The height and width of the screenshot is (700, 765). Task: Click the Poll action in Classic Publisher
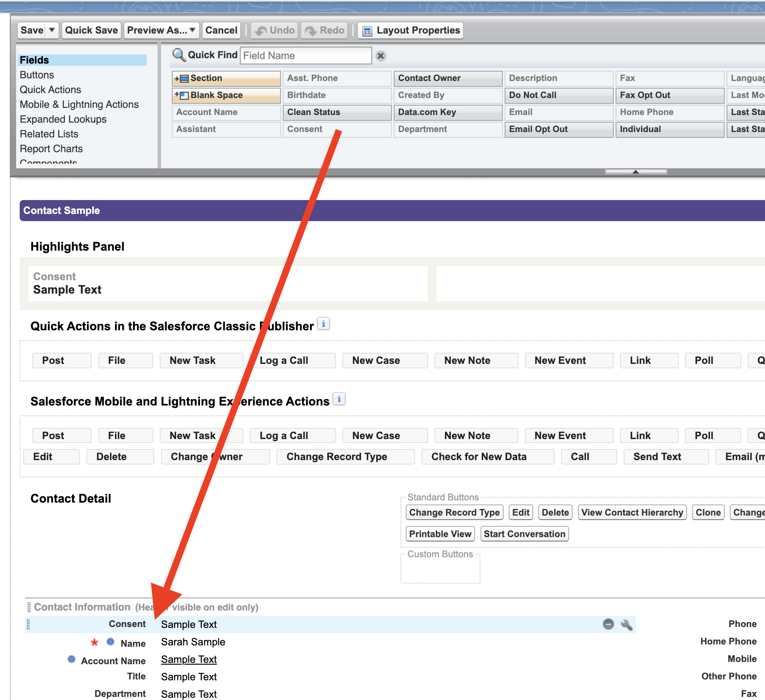[713, 360]
